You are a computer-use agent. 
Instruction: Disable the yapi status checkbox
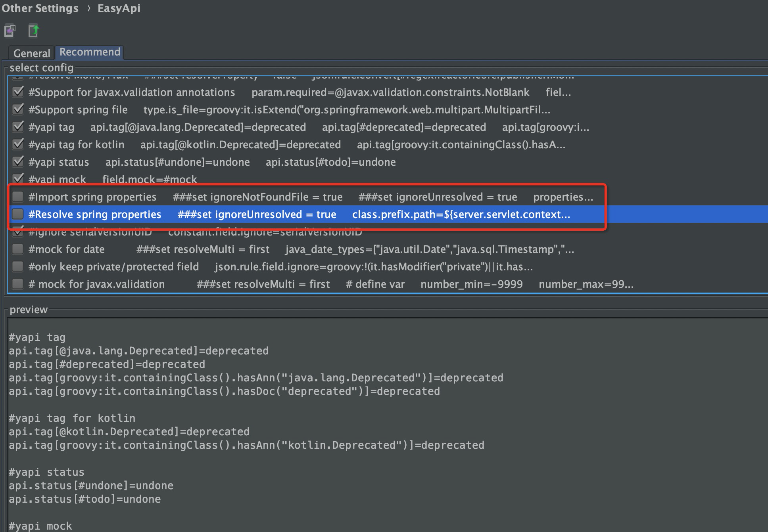[18, 162]
